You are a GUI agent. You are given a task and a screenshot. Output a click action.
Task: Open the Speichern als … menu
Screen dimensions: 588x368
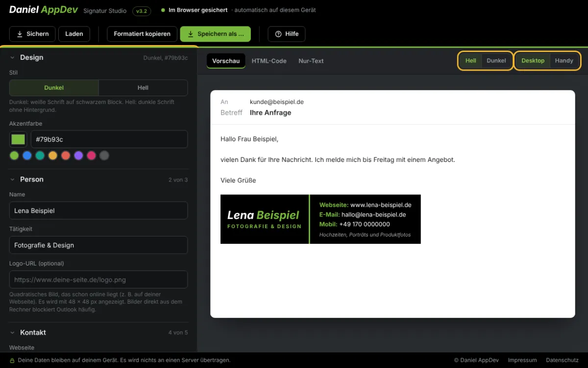(x=216, y=34)
